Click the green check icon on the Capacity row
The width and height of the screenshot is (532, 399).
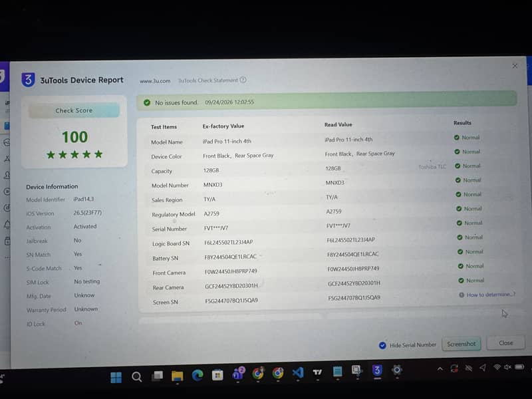[458, 166]
